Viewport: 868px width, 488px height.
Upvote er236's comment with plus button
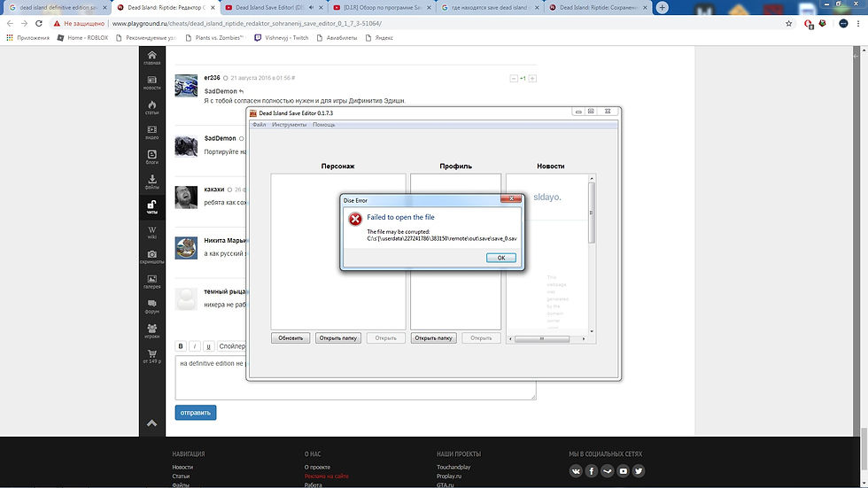[x=532, y=79]
